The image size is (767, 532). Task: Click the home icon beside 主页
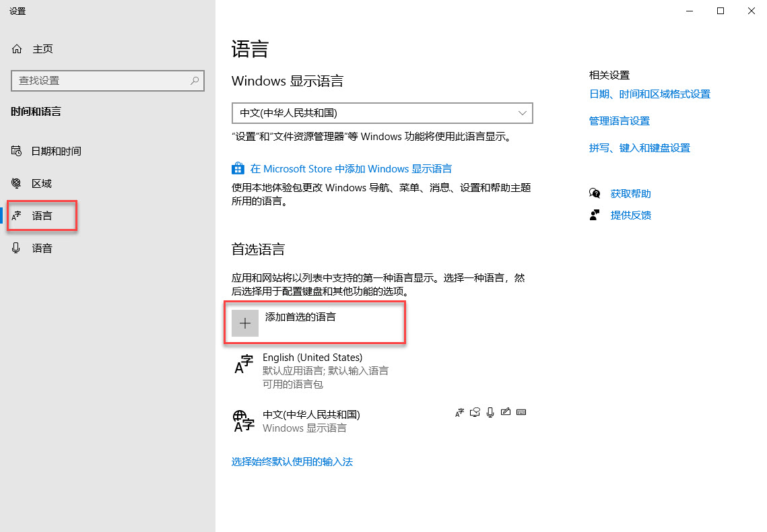[17, 49]
